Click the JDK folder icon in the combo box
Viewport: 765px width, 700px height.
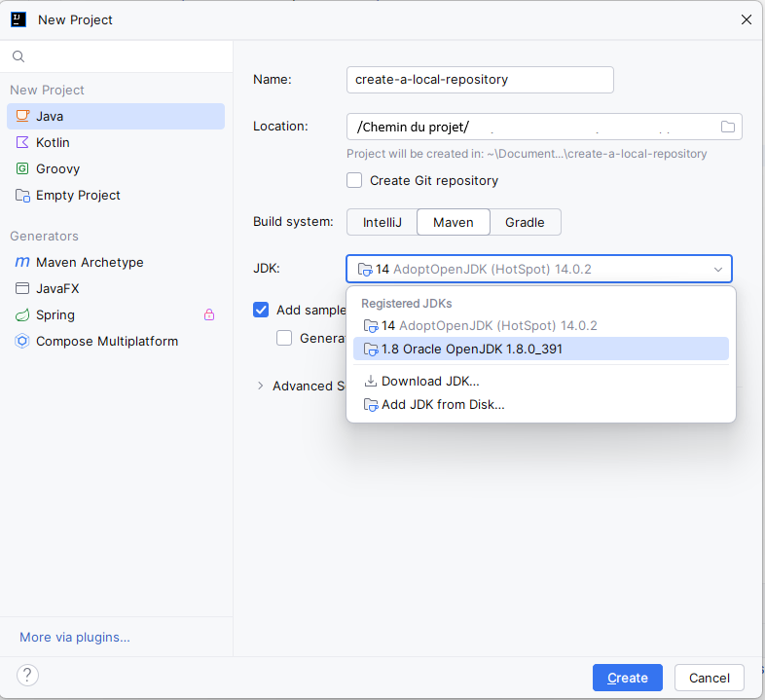(x=365, y=269)
